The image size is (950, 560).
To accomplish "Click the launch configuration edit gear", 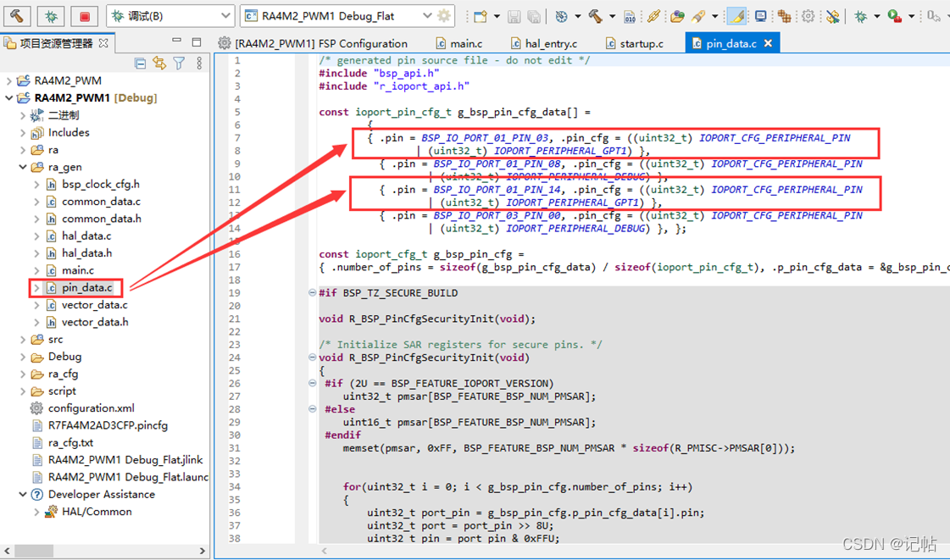I will coord(444,16).
